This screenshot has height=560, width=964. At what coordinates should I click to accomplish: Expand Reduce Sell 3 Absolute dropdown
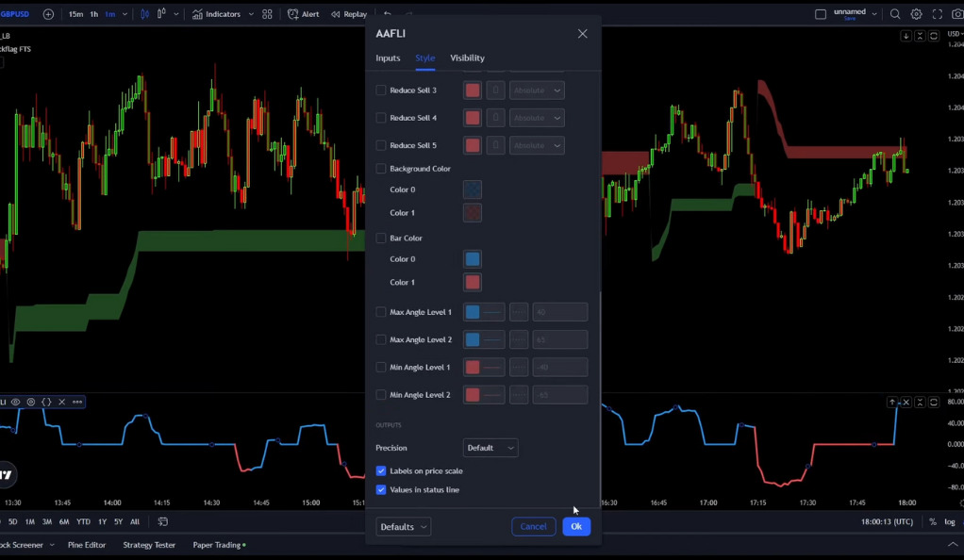[537, 91]
